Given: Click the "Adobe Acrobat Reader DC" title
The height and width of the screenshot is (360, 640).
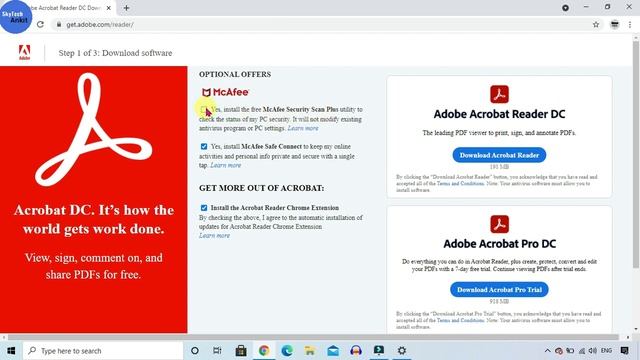Looking at the screenshot, I should (499, 114).
